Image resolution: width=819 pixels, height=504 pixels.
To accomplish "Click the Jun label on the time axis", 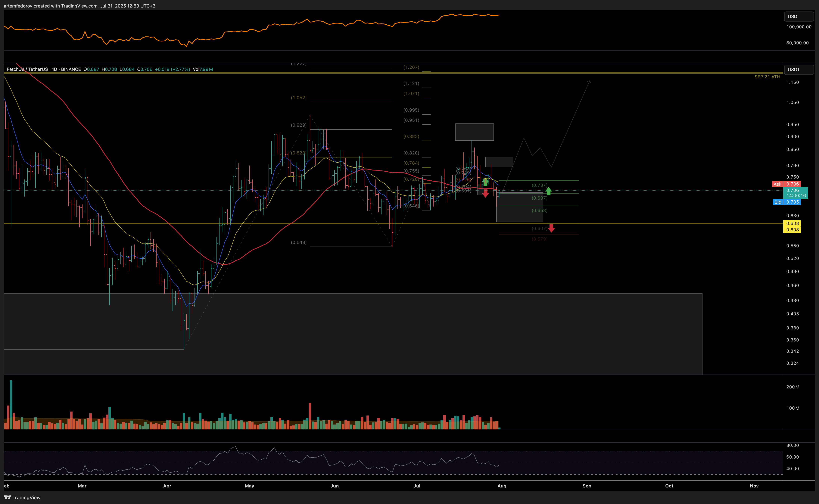I will point(334,486).
